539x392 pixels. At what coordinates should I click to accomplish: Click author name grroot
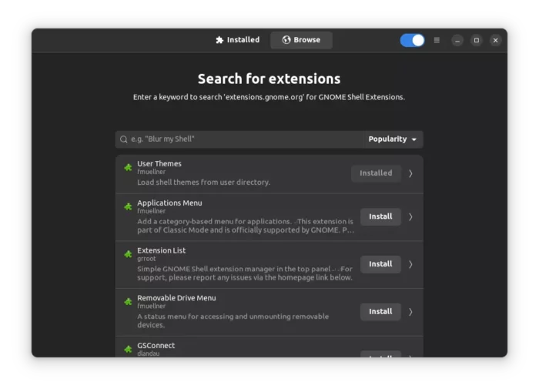pyautogui.click(x=146, y=259)
